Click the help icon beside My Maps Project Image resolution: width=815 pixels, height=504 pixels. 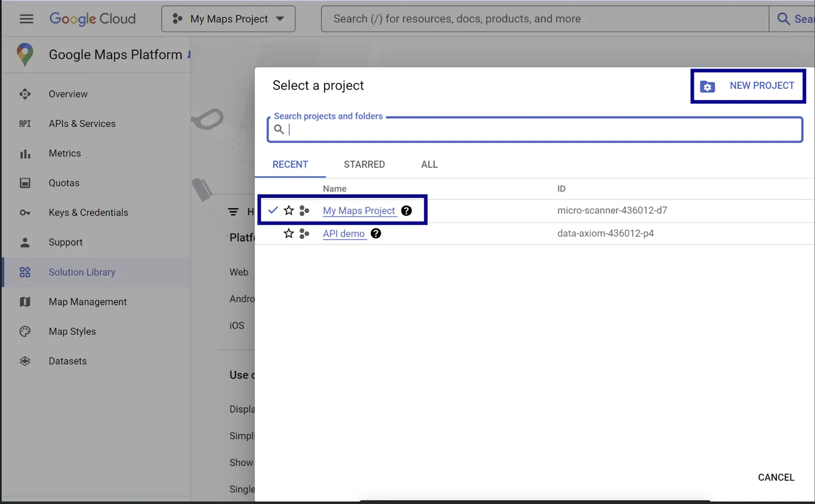tap(406, 211)
